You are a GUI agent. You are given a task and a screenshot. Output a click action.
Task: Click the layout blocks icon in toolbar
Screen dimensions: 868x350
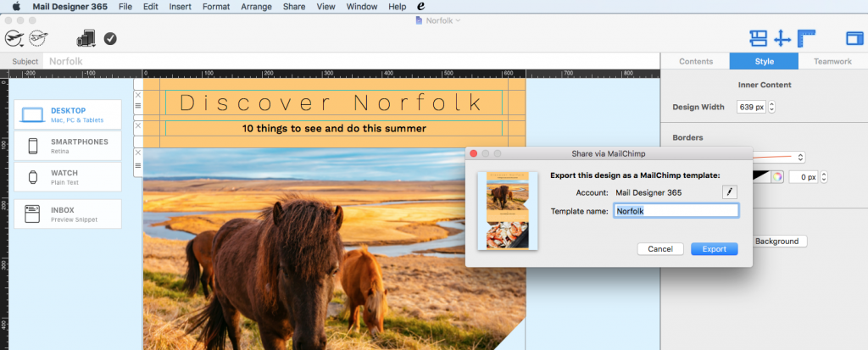point(758,38)
